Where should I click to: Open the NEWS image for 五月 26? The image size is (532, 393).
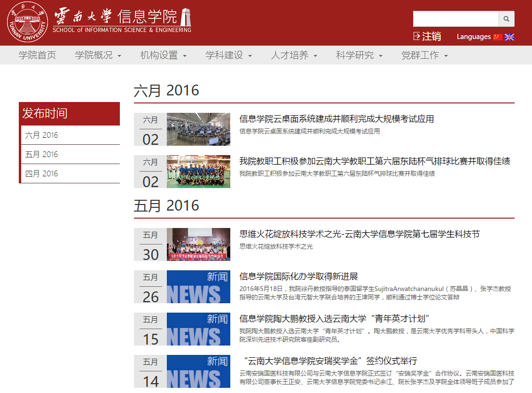[198, 287]
